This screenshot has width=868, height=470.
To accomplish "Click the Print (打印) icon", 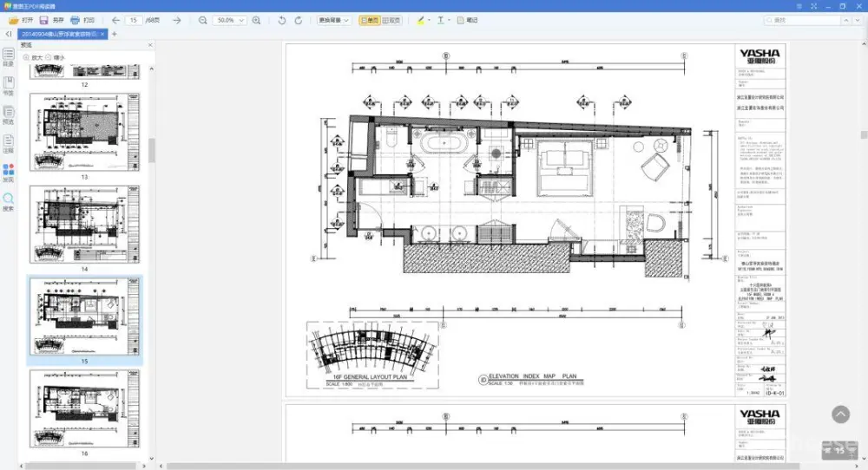I will (76, 19).
